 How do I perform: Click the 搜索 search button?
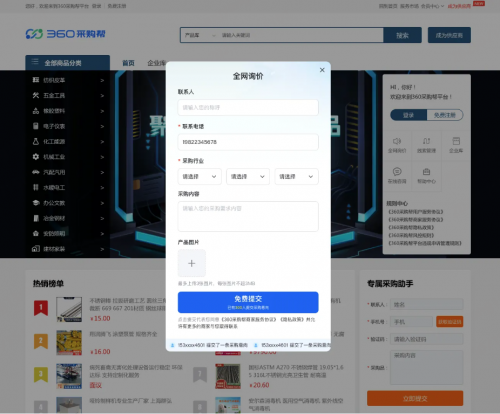[402, 35]
